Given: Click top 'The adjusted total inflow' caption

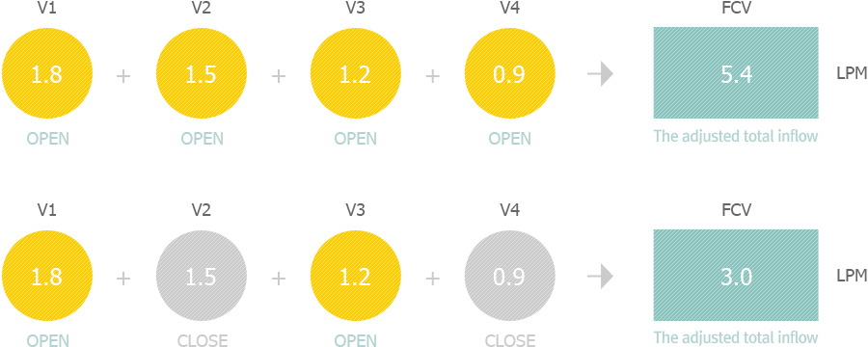Looking at the screenshot, I should click(x=736, y=136).
